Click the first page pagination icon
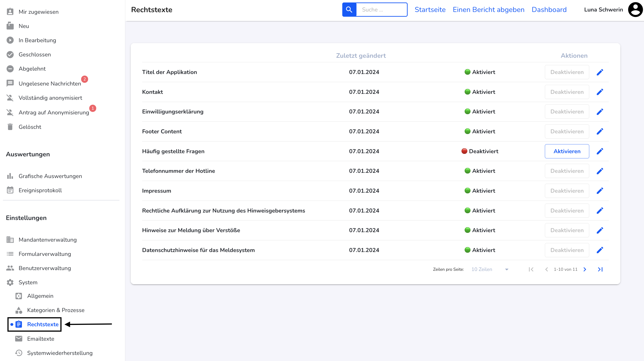This screenshot has height=361, width=644. (531, 269)
